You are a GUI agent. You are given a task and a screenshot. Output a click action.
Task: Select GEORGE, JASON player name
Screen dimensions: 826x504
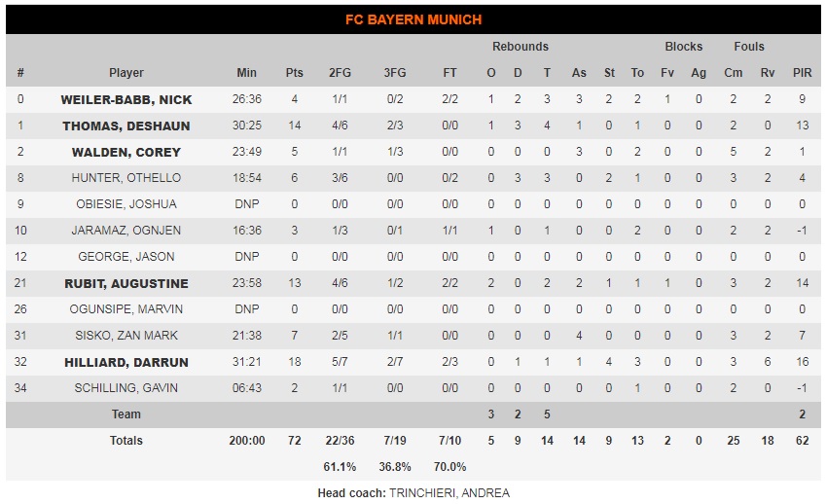tap(126, 257)
